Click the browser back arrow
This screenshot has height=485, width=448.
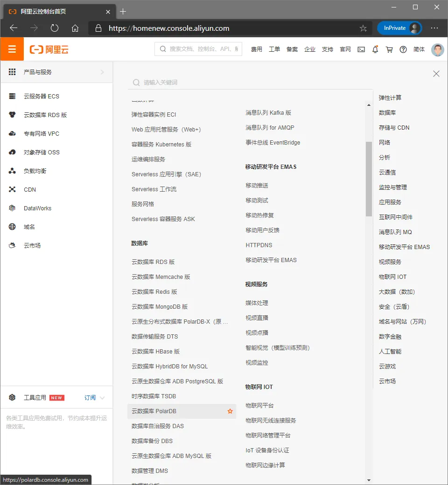14,28
